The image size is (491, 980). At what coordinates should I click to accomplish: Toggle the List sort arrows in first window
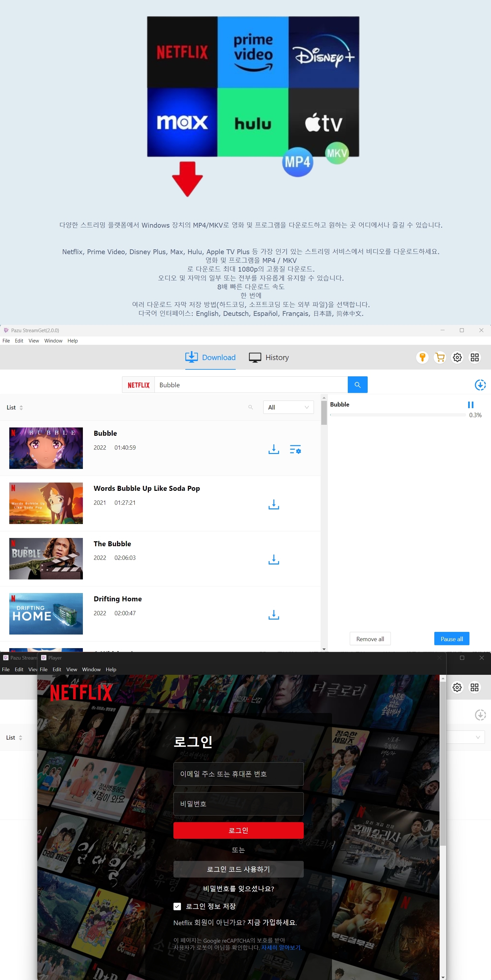pyautogui.click(x=21, y=408)
